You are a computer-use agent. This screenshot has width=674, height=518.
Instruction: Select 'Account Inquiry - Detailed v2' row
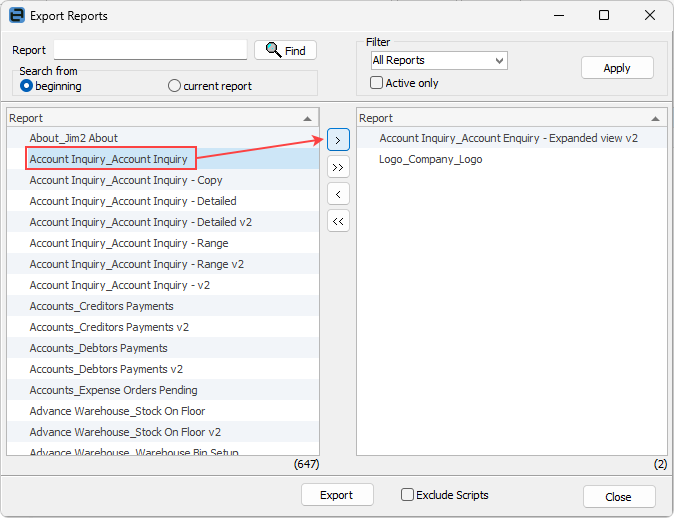coord(163,222)
